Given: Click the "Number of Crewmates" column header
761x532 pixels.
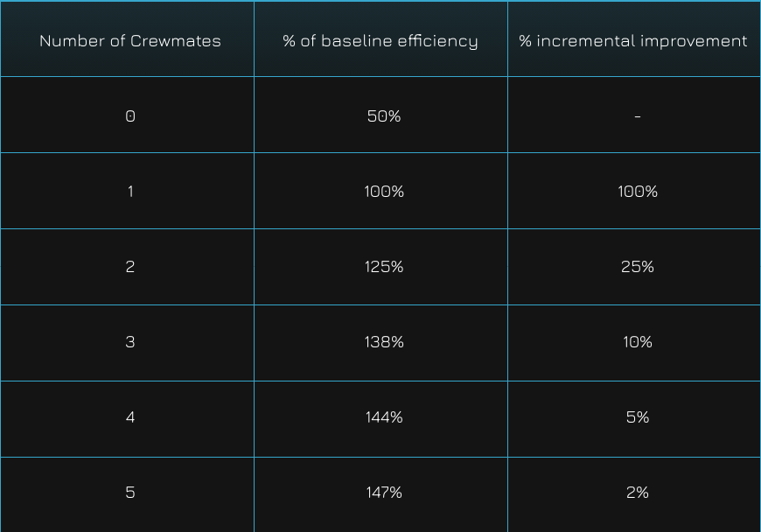Looking at the screenshot, I should point(129,41).
